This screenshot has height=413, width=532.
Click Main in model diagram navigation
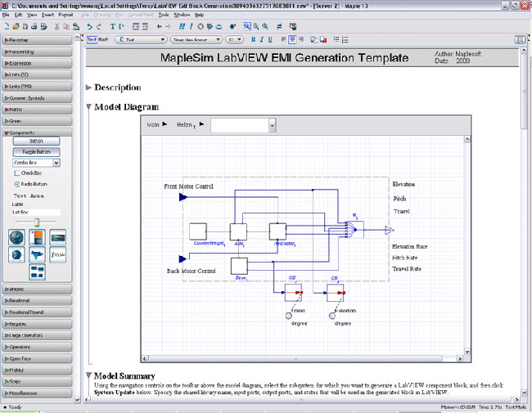pyautogui.click(x=153, y=125)
